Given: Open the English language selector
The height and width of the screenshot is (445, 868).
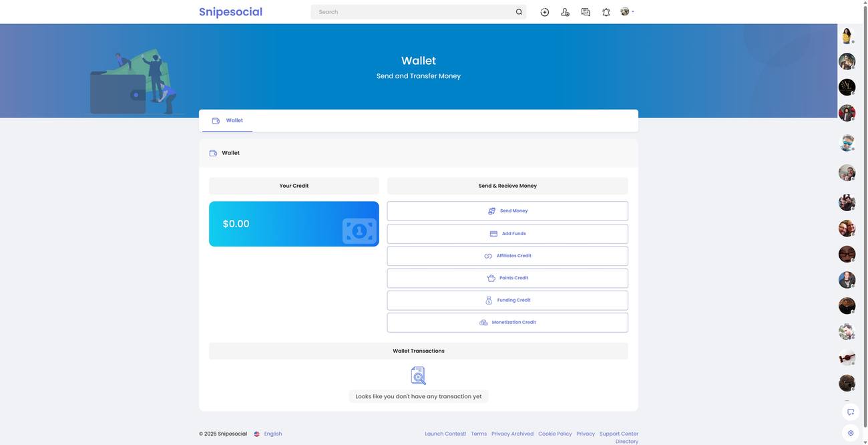Looking at the screenshot, I should coord(268,434).
